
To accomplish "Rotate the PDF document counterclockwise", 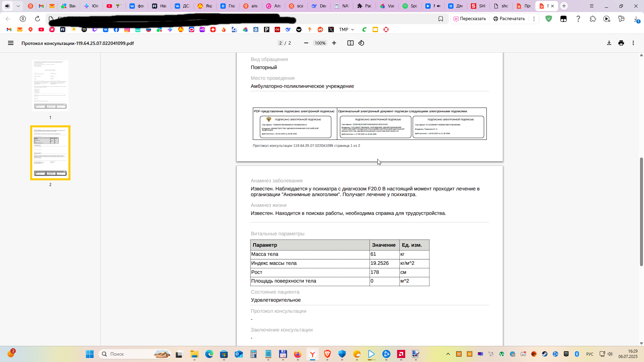I will (361, 43).
